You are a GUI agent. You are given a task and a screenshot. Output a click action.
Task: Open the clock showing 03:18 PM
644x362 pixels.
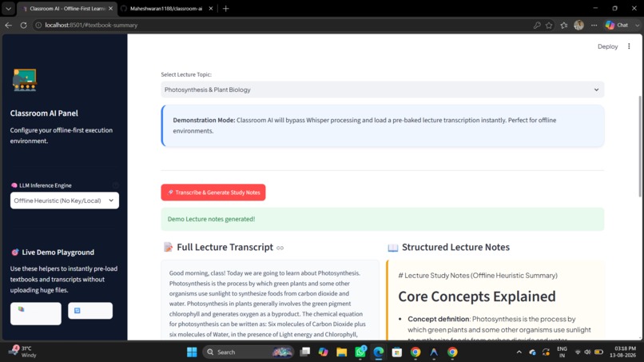click(x=622, y=352)
